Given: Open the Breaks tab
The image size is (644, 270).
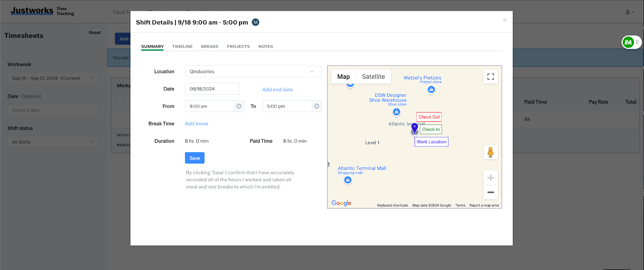Looking at the screenshot, I should [x=210, y=47].
